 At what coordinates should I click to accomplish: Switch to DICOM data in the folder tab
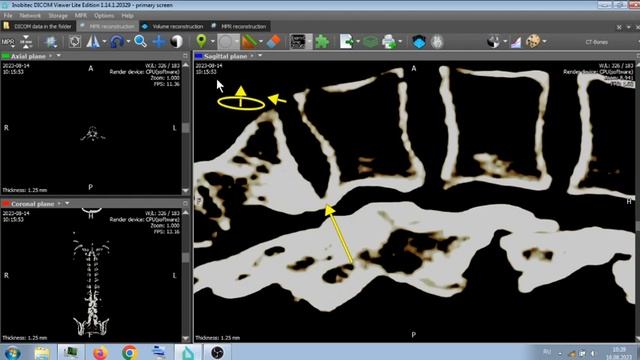point(38,26)
